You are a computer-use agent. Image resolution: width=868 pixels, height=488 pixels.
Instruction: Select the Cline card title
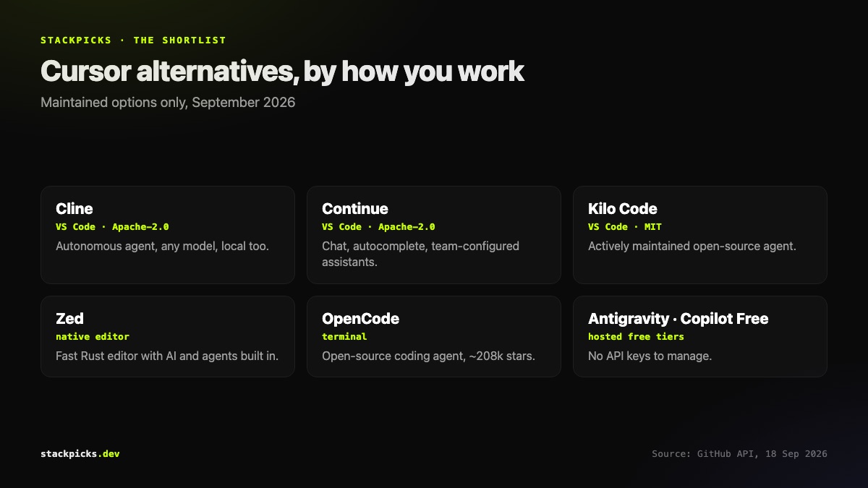(75, 209)
